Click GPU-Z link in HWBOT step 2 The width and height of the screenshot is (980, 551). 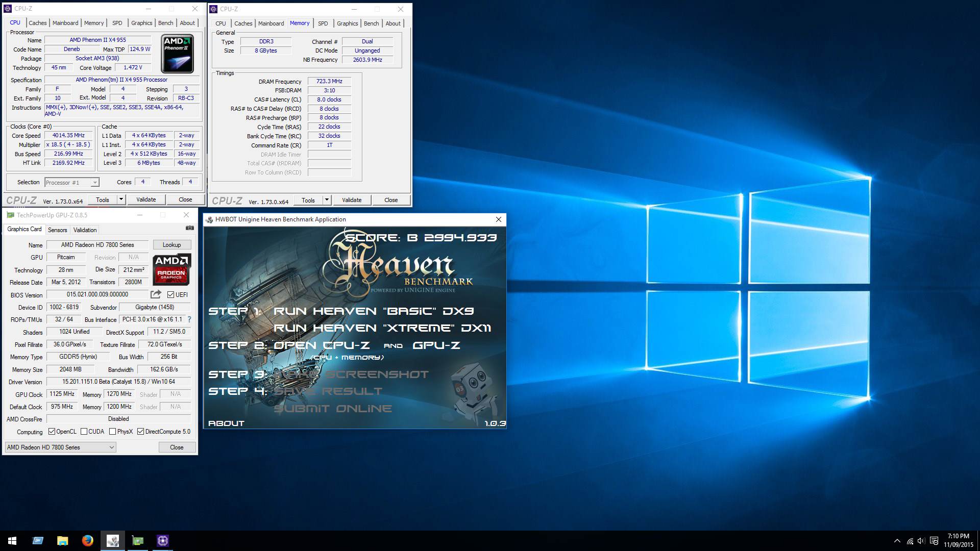(436, 345)
